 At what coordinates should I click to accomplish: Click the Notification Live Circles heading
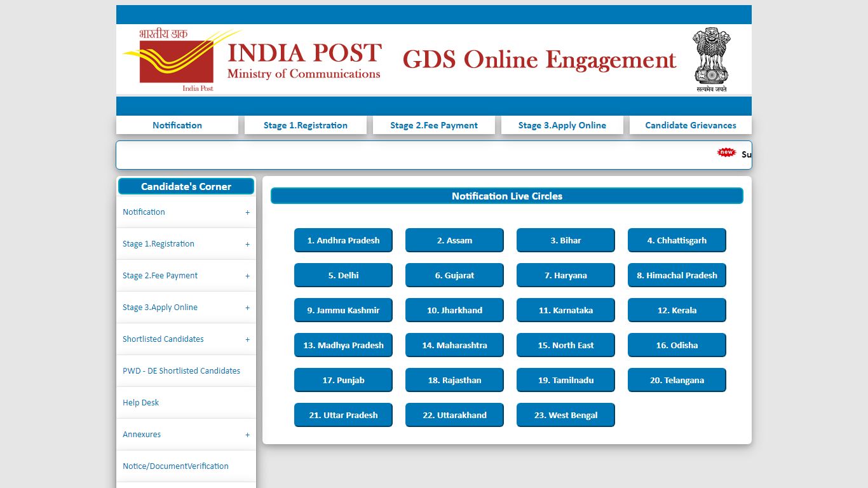tap(507, 196)
